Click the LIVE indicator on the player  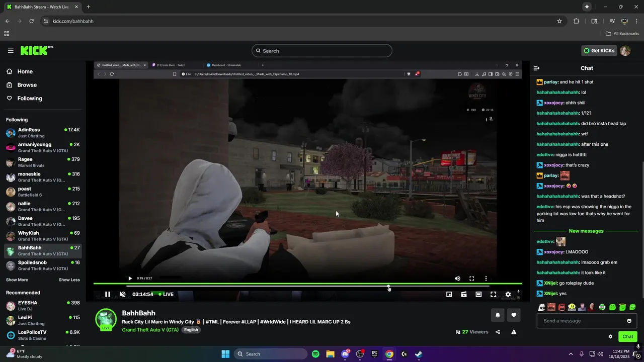click(166, 295)
